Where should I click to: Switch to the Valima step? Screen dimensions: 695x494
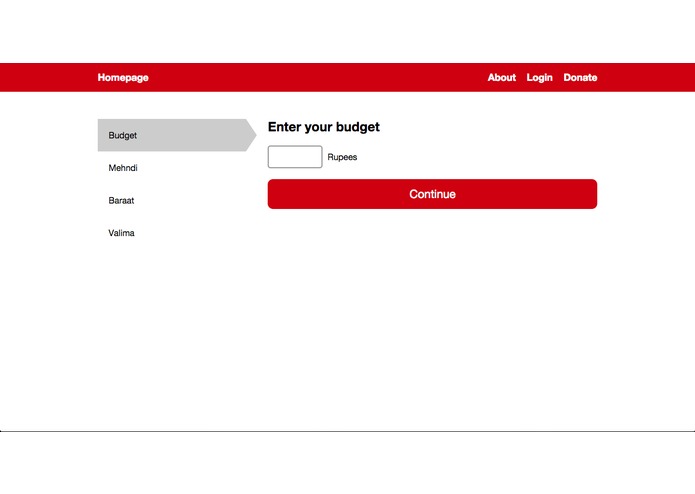[x=121, y=233]
